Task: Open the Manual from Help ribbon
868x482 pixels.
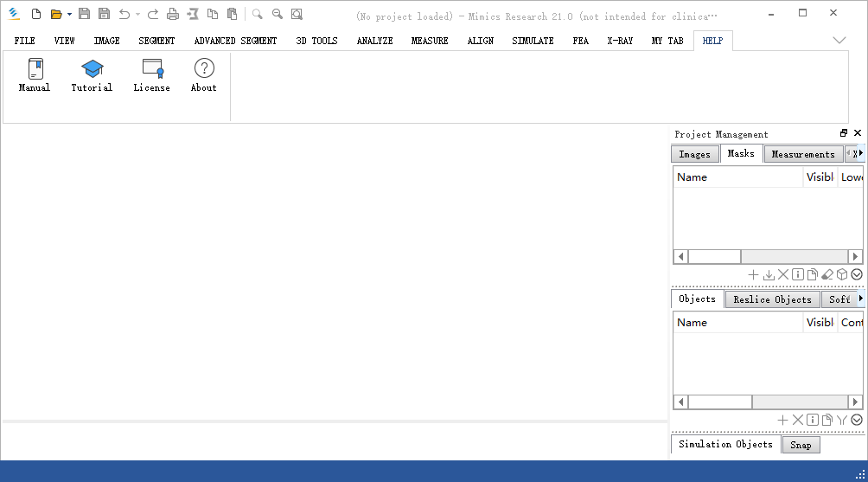Action: 35,75
